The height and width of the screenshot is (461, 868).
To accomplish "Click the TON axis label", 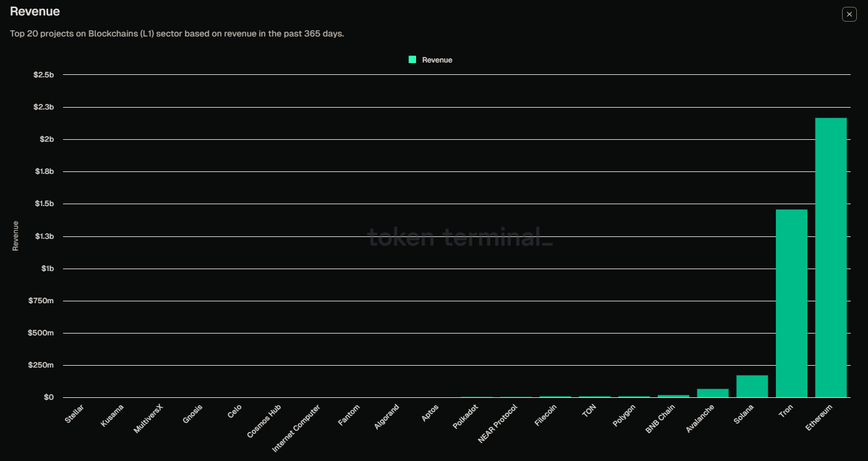I will tap(589, 411).
